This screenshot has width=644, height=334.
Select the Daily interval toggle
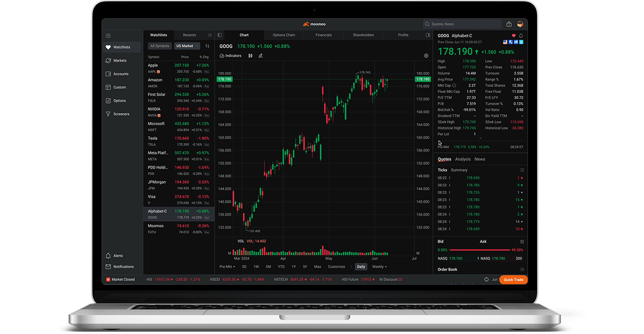click(361, 267)
